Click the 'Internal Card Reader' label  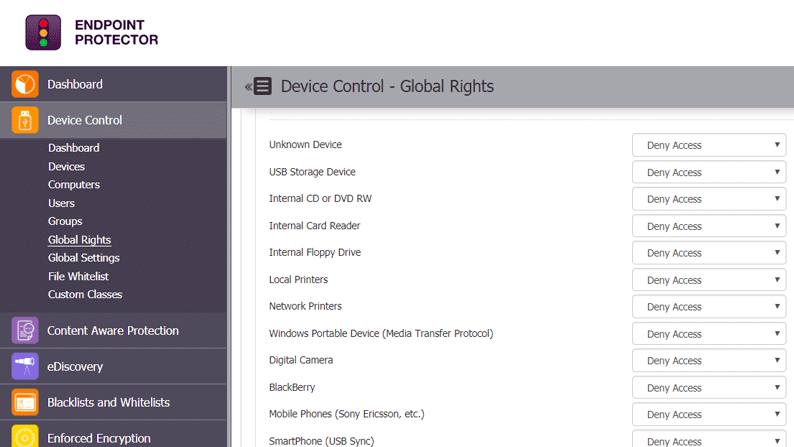click(314, 225)
